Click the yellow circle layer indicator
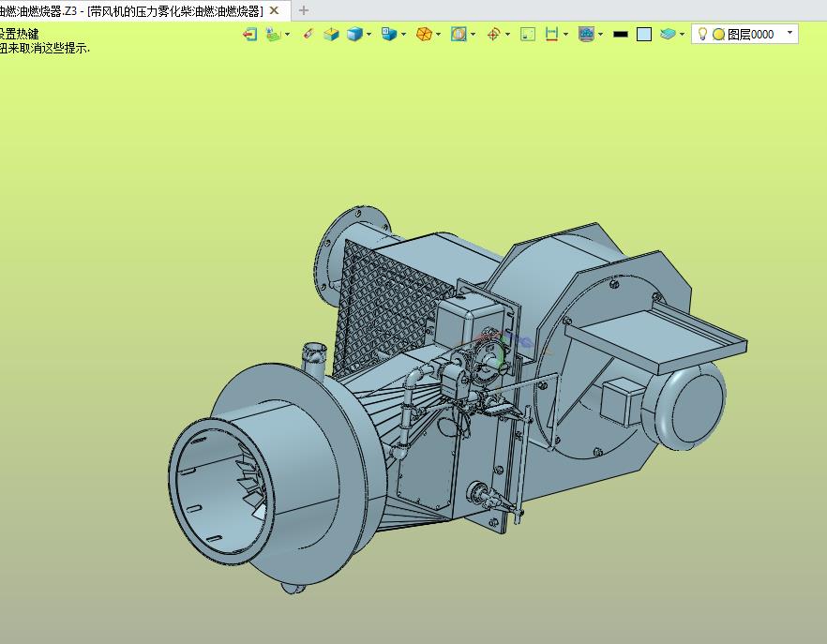 719,35
